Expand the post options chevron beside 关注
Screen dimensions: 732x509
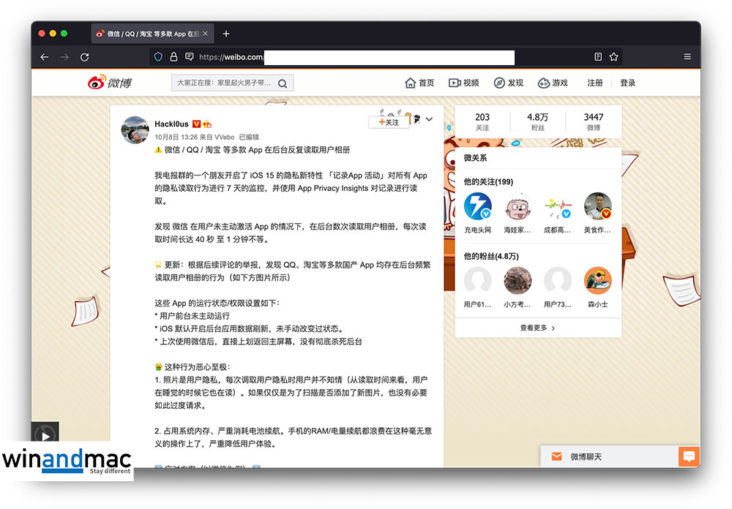(x=429, y=120)
